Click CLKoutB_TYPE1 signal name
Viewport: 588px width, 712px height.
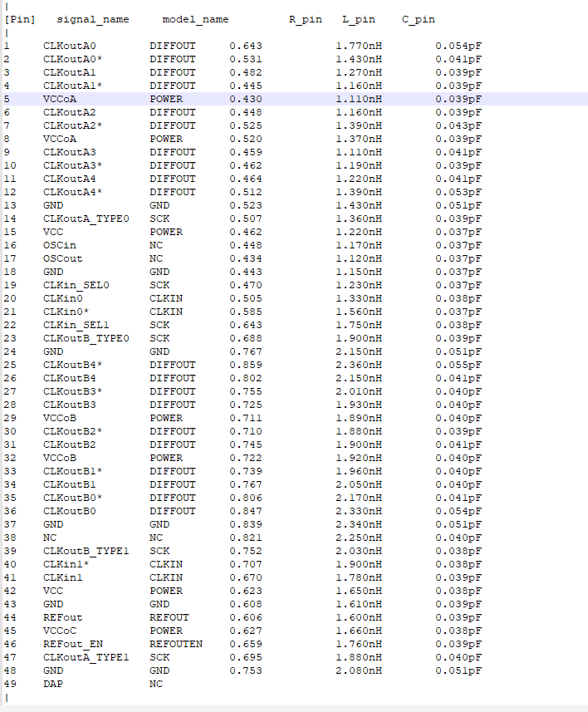(86, 551)
